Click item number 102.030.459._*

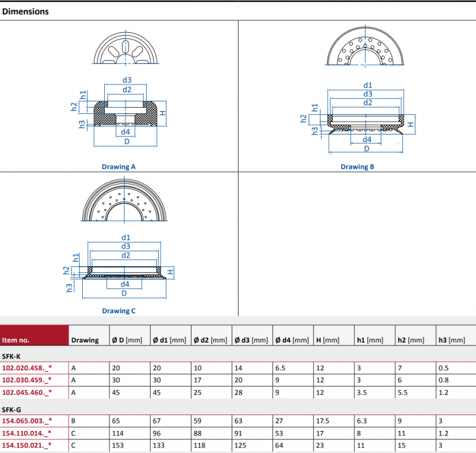[27, 380]
